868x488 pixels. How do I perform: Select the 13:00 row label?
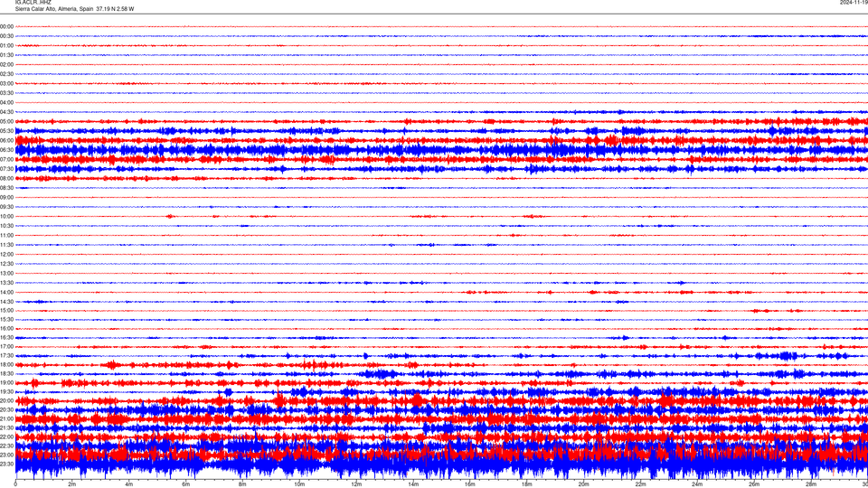pos(6,273)
